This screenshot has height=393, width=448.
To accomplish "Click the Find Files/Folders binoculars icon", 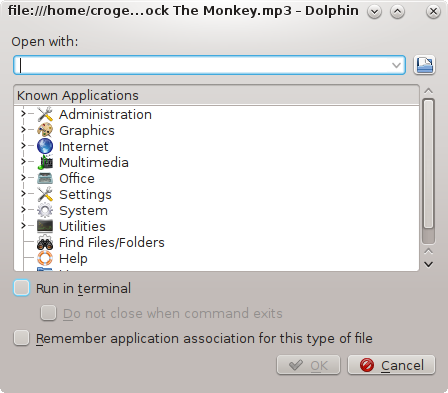I will (45, 242).
